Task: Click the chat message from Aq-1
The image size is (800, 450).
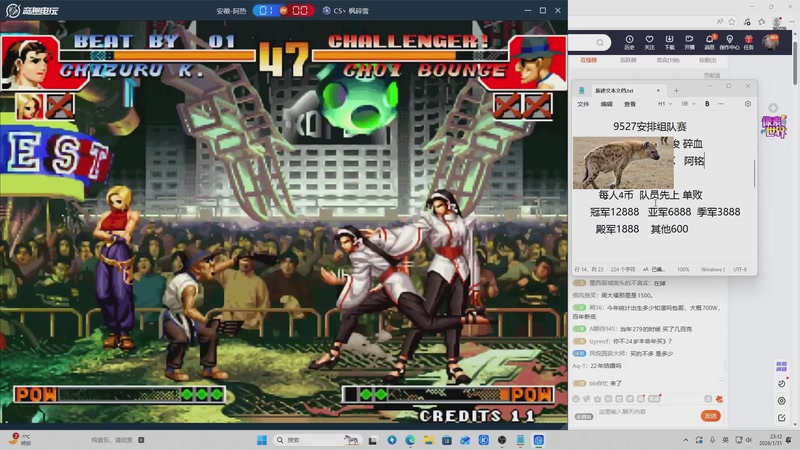Action: pos(597,366)
